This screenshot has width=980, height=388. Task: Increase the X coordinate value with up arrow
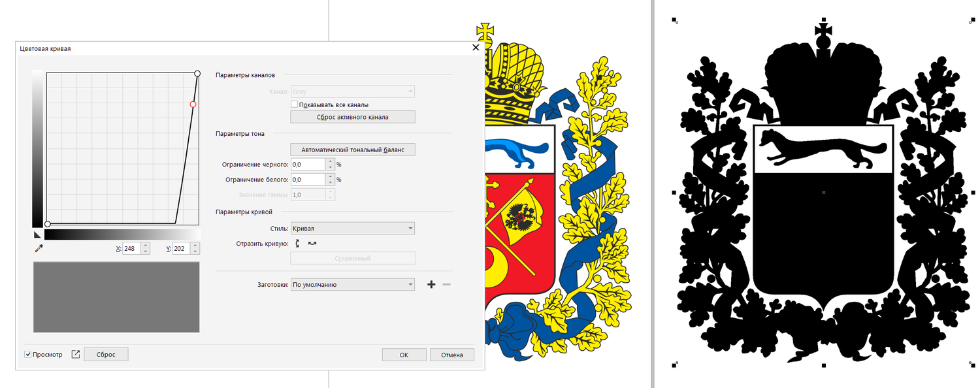click(x=146, y=246)
